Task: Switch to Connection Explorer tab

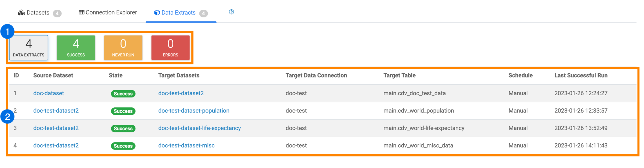Action: point(108,12)
